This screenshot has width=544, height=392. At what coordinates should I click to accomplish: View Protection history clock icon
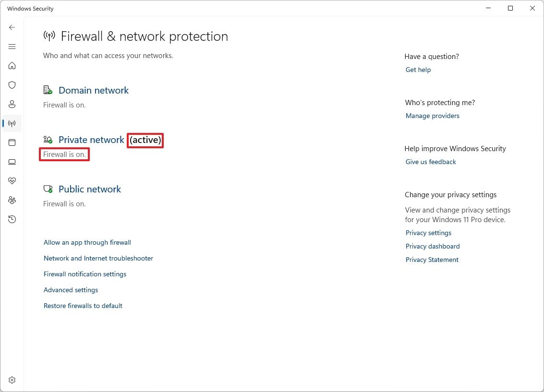[x=12, y=219]
